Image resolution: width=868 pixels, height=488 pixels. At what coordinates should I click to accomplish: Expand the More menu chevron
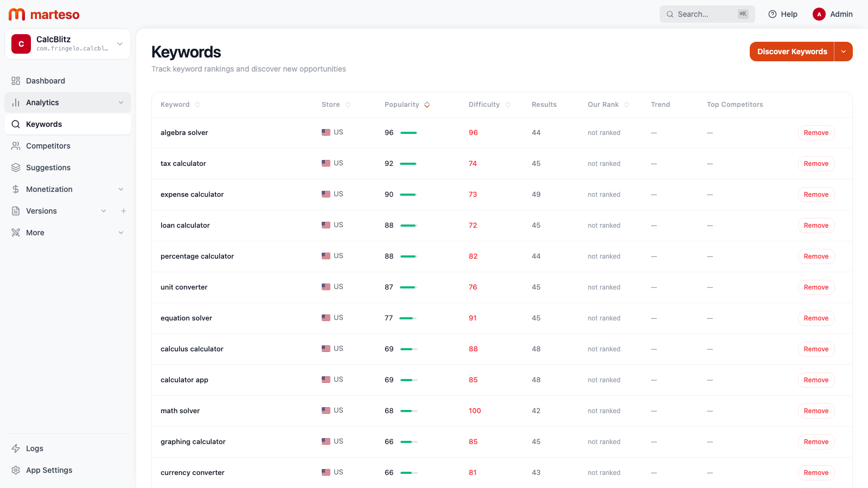click(121, 233)
